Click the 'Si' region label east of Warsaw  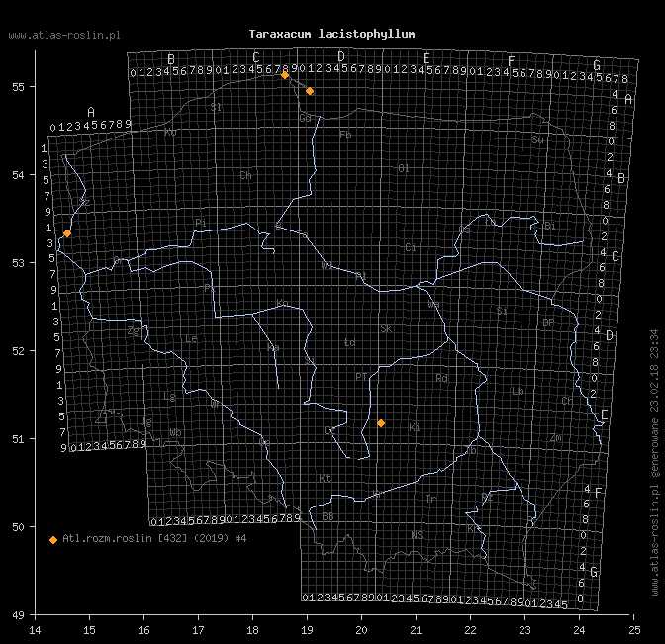click(x=502, y=311)
